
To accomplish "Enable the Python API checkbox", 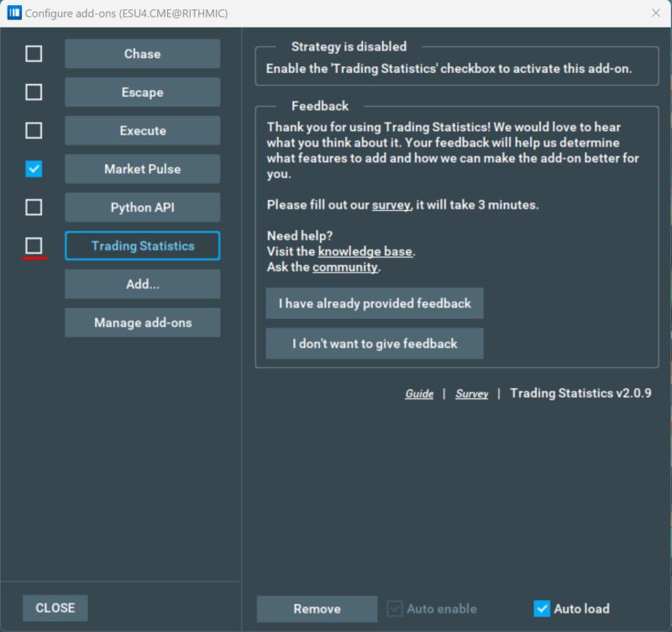I will click(34, 207).
